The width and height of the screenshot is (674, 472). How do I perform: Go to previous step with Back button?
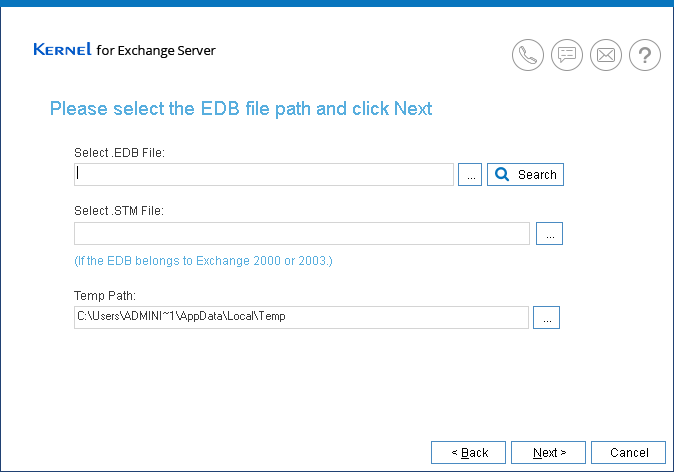click(x=469, y=453)
